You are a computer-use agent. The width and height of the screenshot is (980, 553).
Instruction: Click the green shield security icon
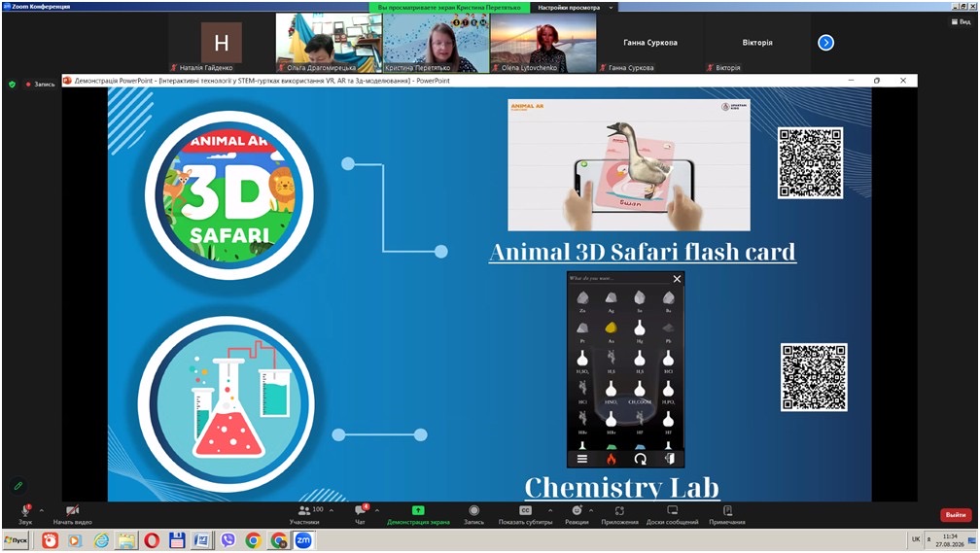point(12,84)
